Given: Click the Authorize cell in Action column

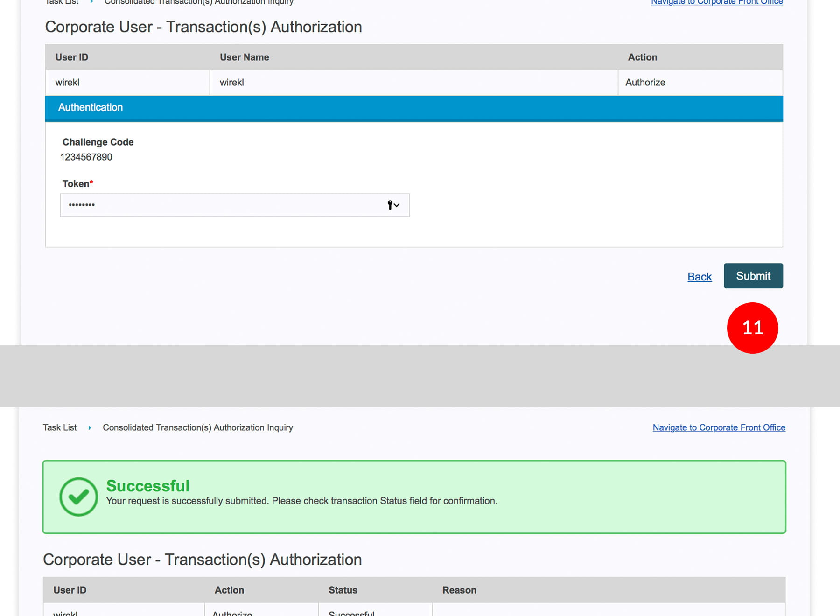Looking at the screenshot, I should (x=645, y=83).
